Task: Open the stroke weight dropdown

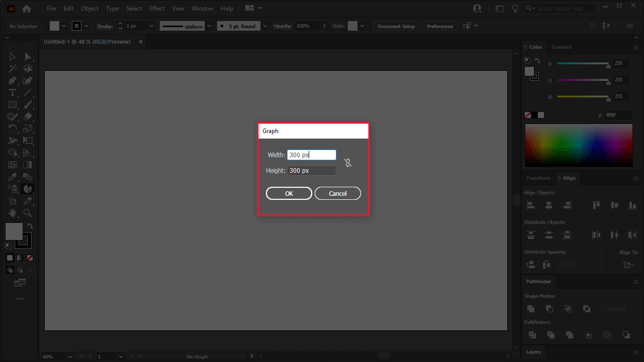Action: [x=152, y=26]
